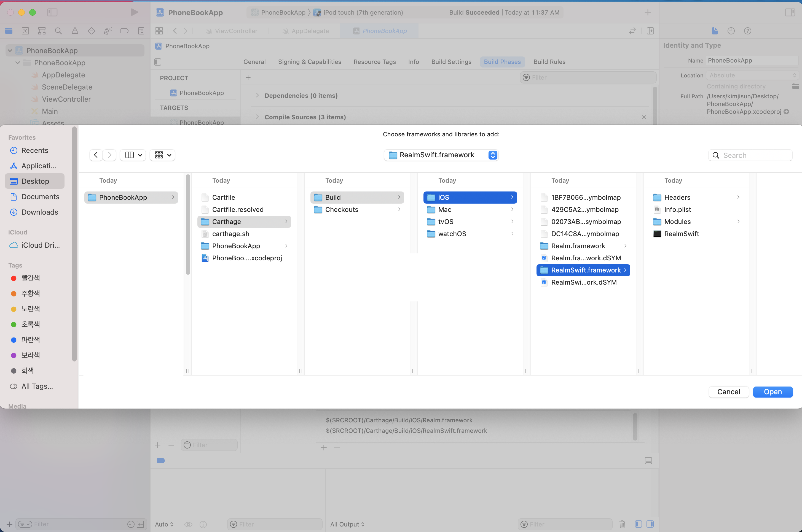Click the editor swap arrows icon
Viewport: 802px width, 532px height.
[632, 31]
